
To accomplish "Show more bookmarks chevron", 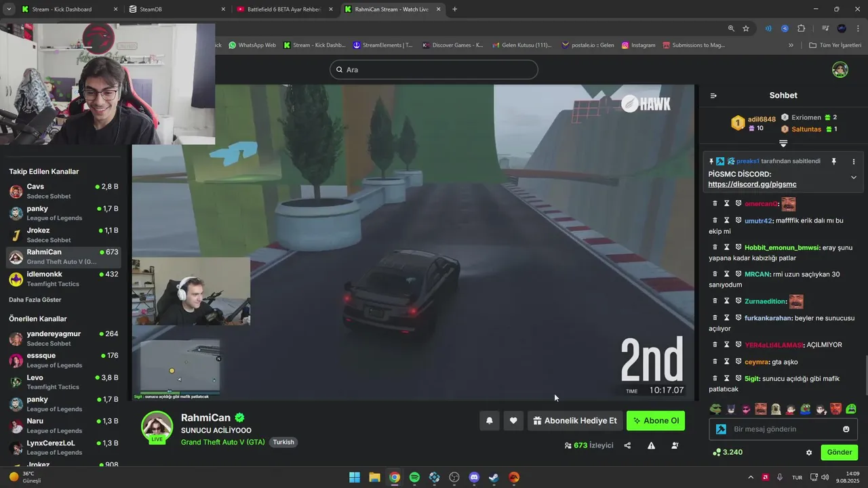I will 791,45.
